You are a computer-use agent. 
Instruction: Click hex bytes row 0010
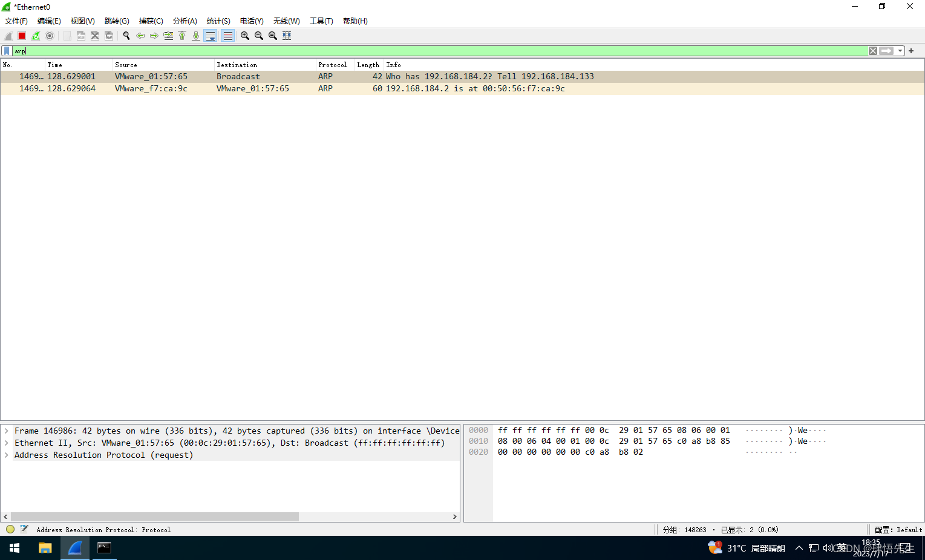(614, 441)
